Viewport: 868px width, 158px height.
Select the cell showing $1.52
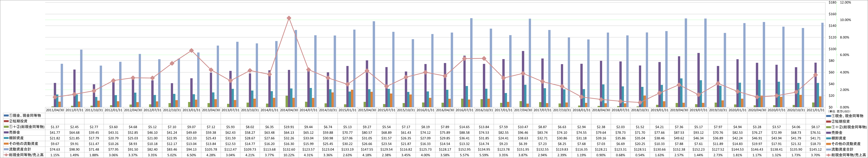640,127
